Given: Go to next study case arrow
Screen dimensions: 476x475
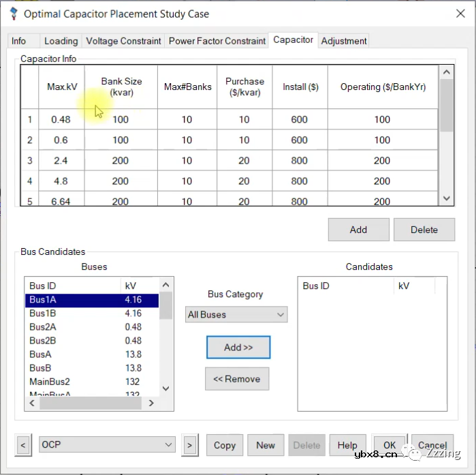Looking at the screenshot, I should [x=189, y=445].
